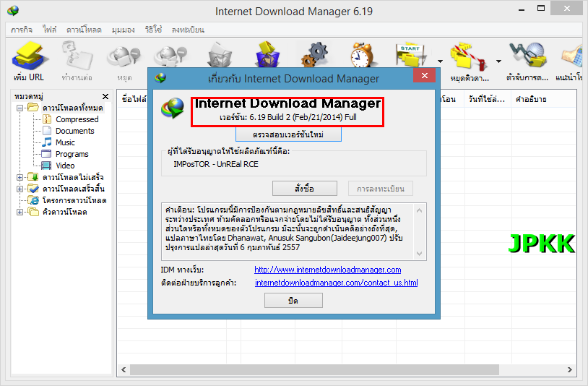Screen dimensions: 588x386
Task: Click the IDM logo in About dialog
Action: click(173, 108)
